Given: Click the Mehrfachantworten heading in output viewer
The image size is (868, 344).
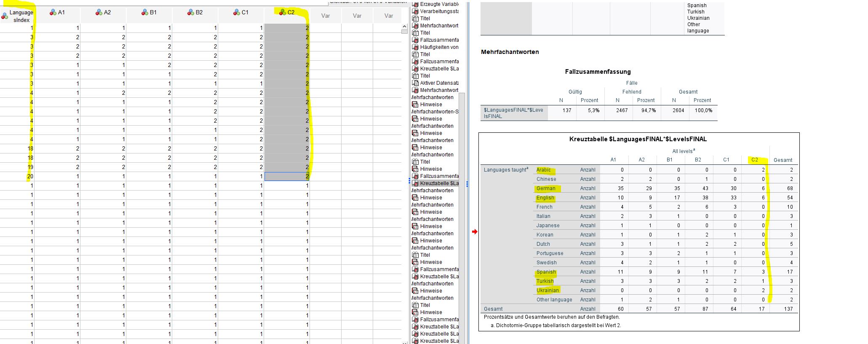Looking at the screenshot, I should pos(510,52).
